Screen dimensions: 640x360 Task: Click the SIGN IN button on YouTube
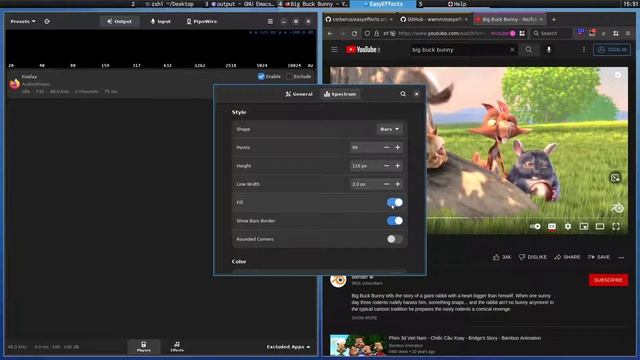point(611,50)
